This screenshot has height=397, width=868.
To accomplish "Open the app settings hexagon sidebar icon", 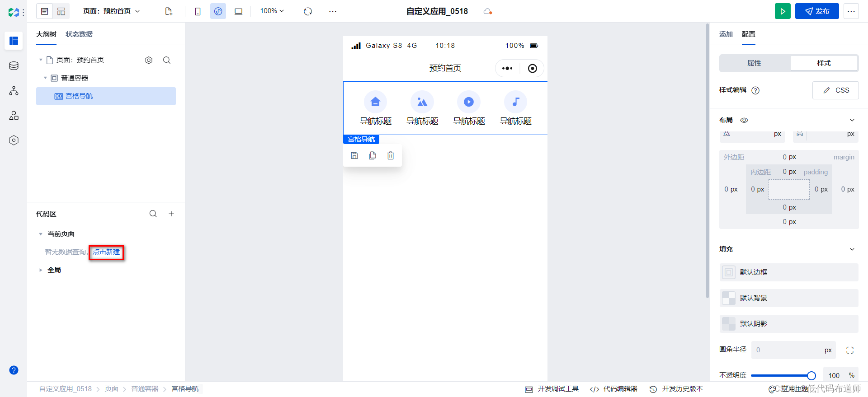I will point(14,140).
